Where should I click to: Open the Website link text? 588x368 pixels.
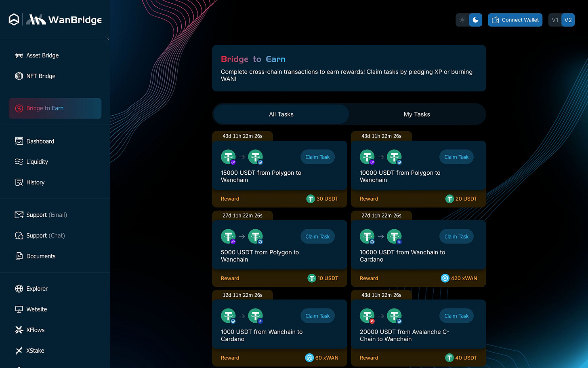pyautogui.click(x=36, y=309)
